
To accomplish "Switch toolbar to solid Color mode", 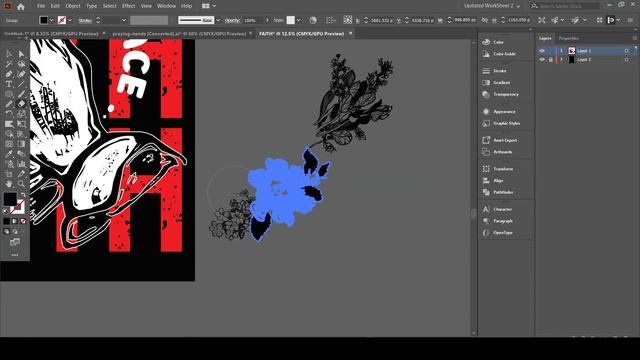I will tap(6, 221).
